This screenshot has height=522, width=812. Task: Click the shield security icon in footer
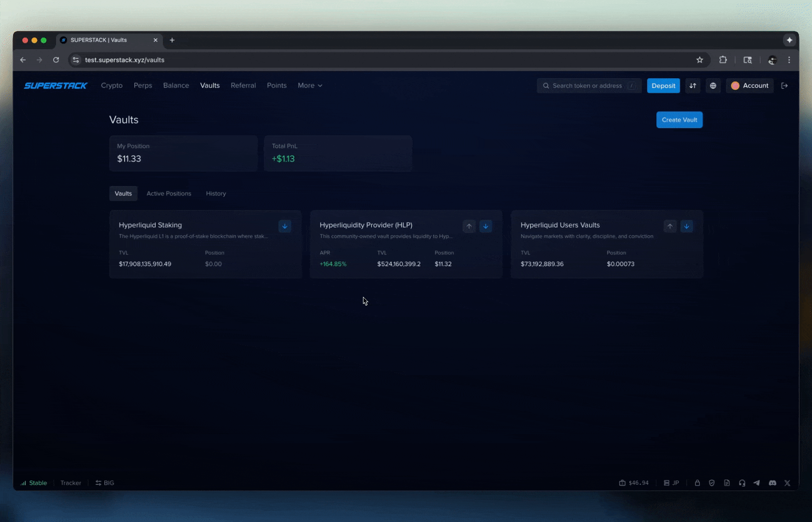711,483
